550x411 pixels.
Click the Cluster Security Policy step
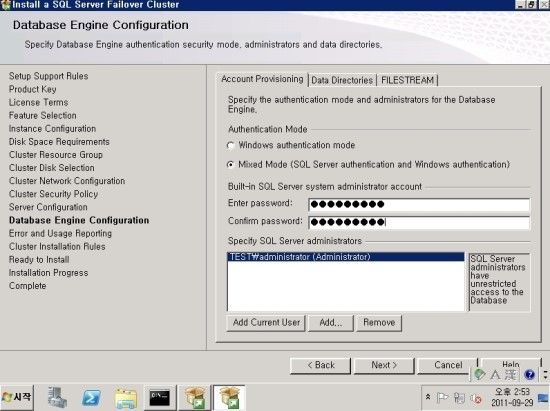click(53, 194)
